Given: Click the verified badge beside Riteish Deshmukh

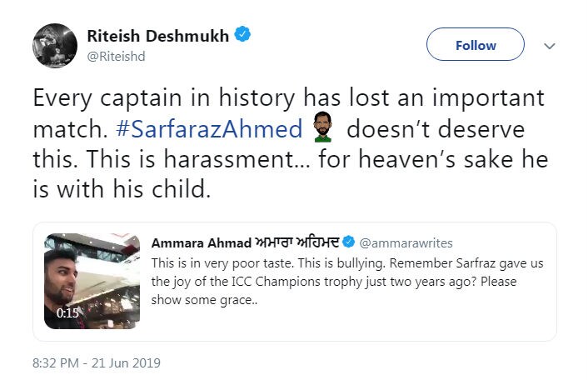Looking at the screenshot, I should click(x=242, y=35).
